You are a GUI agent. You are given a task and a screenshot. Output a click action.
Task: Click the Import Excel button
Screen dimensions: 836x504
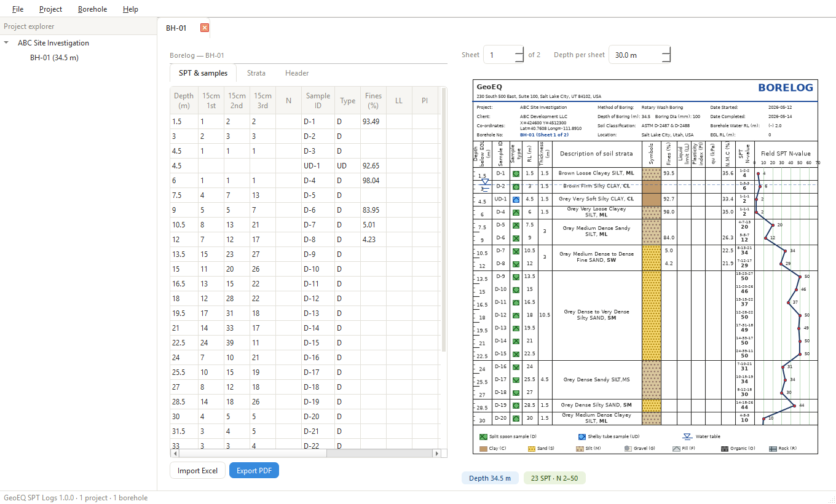tap(197, 471)
